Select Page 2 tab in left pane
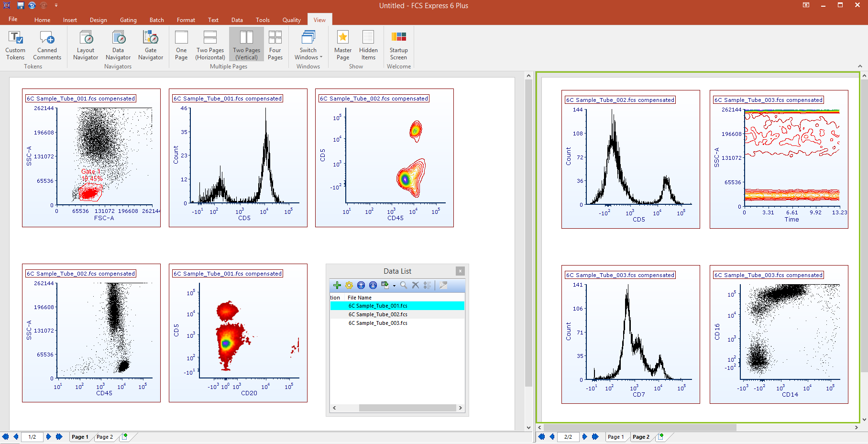Viewport: 868px width, 444px height. [x=105, y=437]
